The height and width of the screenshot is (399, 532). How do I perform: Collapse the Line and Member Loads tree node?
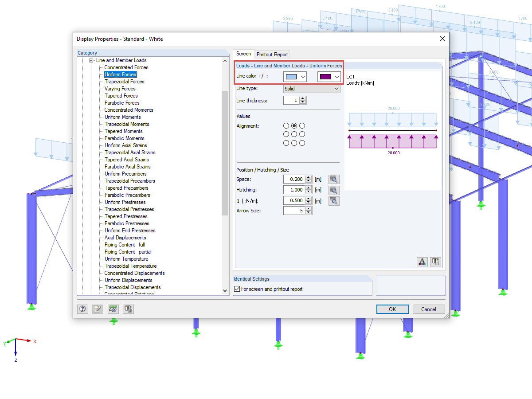coord(92,60)
